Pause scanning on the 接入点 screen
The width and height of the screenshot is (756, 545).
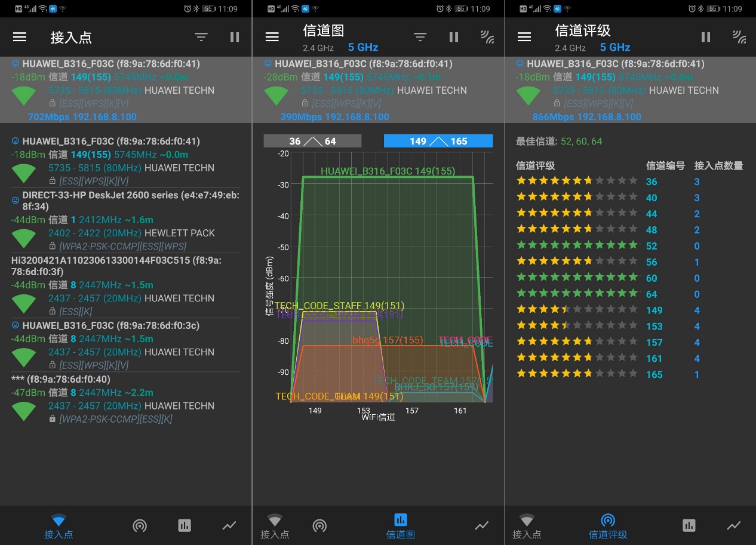point(235,37)
